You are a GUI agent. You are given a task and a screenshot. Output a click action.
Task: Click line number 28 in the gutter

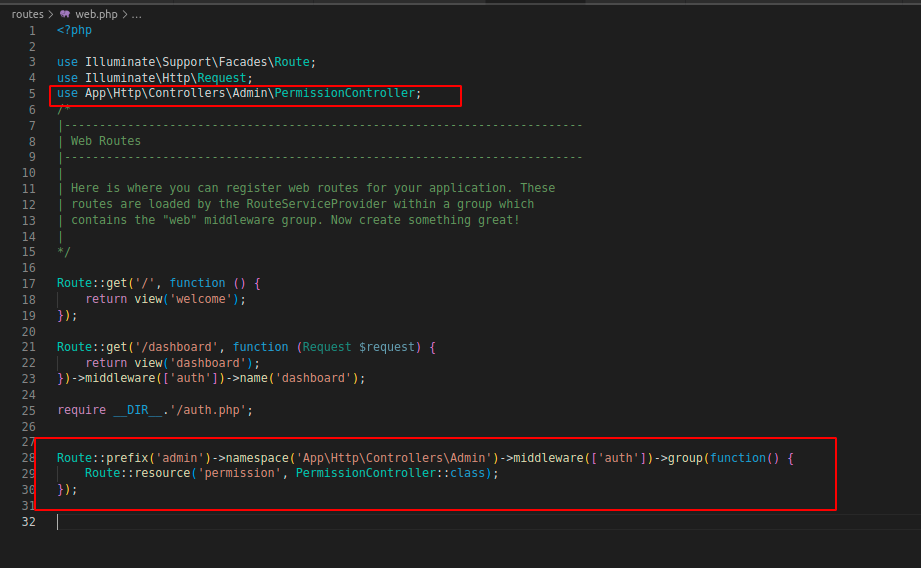[29, 457]
